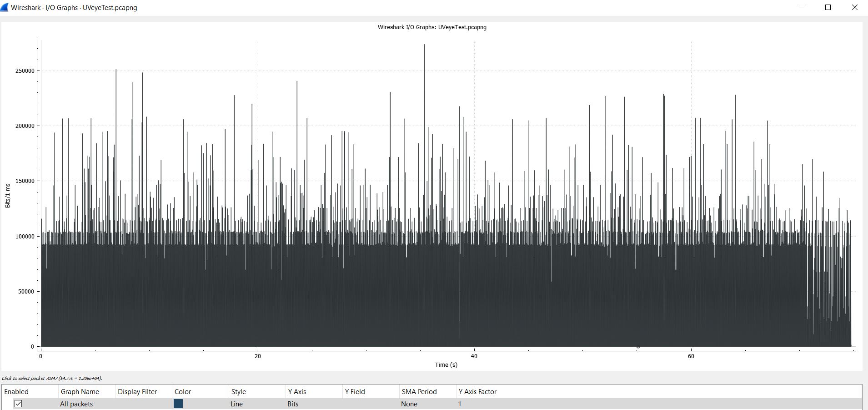Viewport: 868px width, 410px height.
Task: Minimize the I/O Graphs window
Action: [x=802, y=8]
